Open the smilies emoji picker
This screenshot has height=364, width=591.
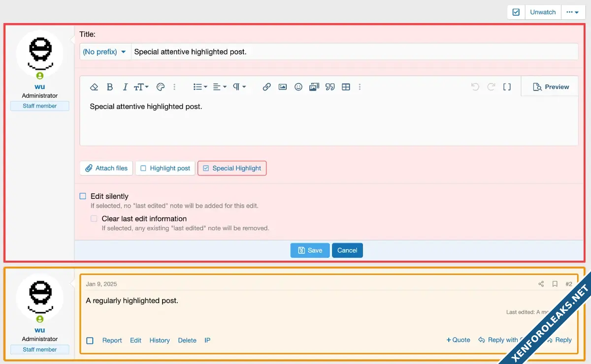click(x=298, y=87)
